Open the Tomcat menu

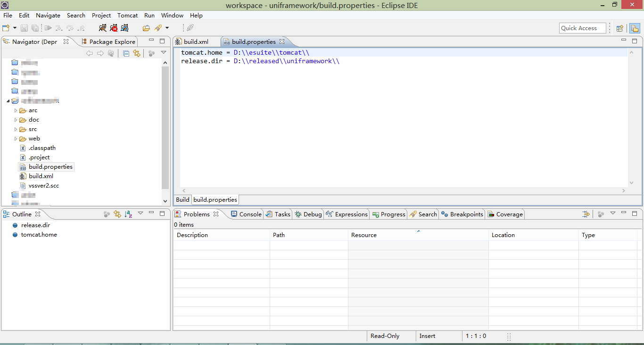point(128,16)
